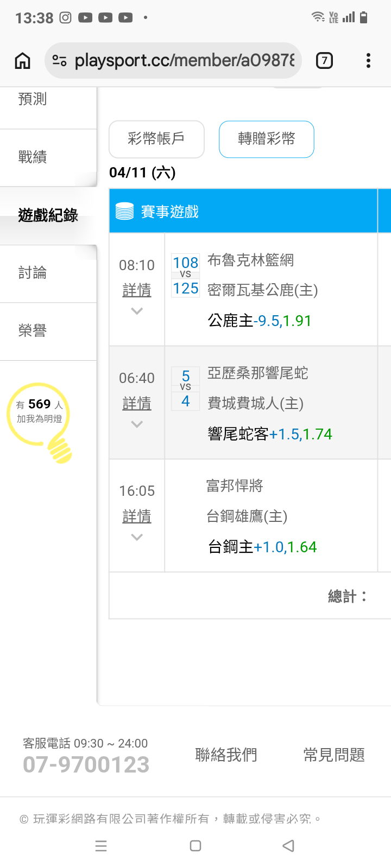The image size is (391, 868).
Task: Switch to 戰績 sidebar tab
Action: (33, 157)
